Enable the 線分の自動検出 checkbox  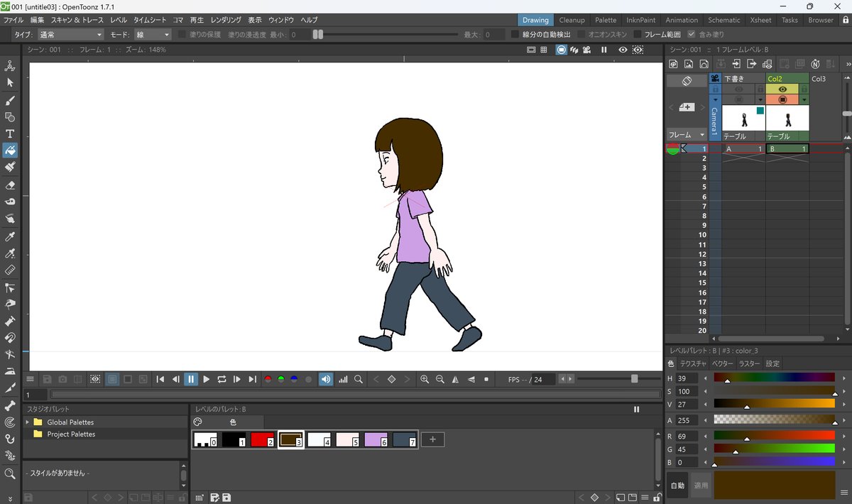(515, 34)
